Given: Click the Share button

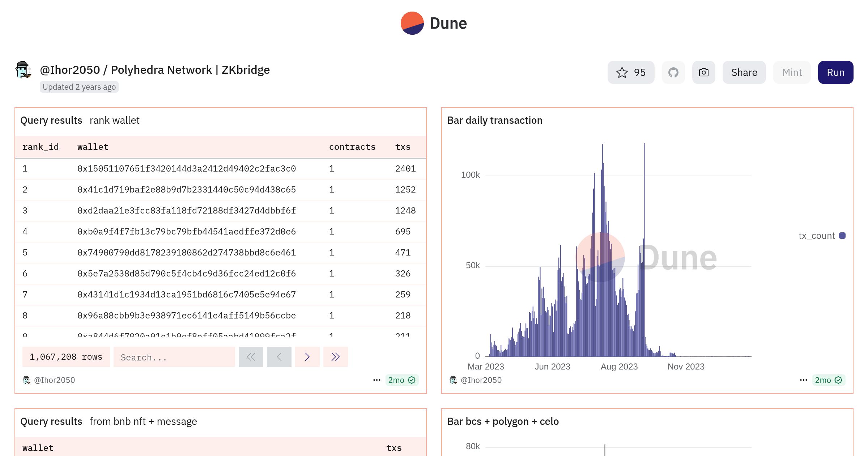Looking at the screenshot, I should 744,72.
